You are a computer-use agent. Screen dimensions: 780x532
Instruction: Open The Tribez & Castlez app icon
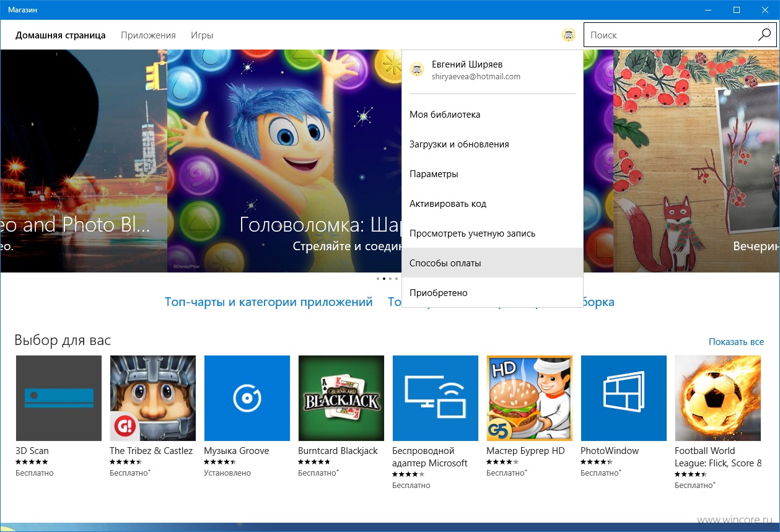pos(153,398)
